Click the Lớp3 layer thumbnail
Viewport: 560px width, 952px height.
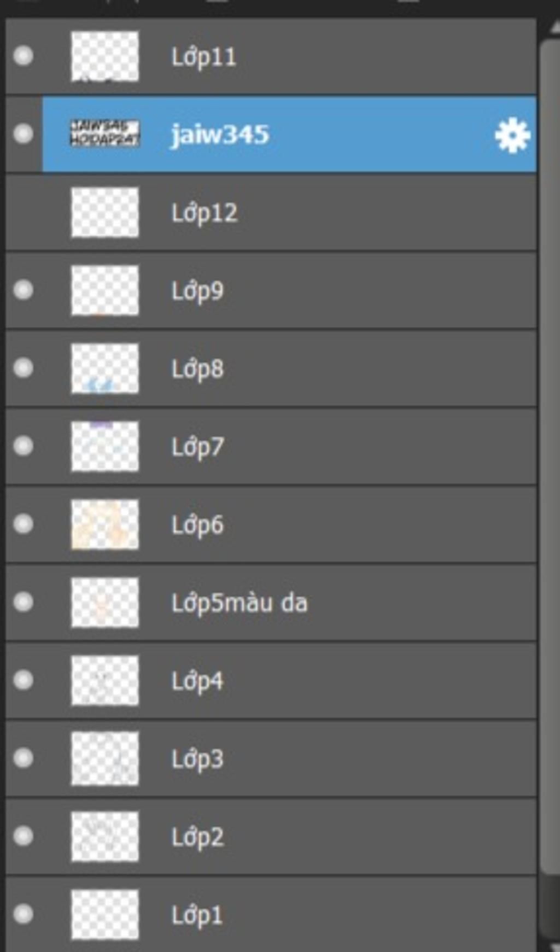click(104, 758)
